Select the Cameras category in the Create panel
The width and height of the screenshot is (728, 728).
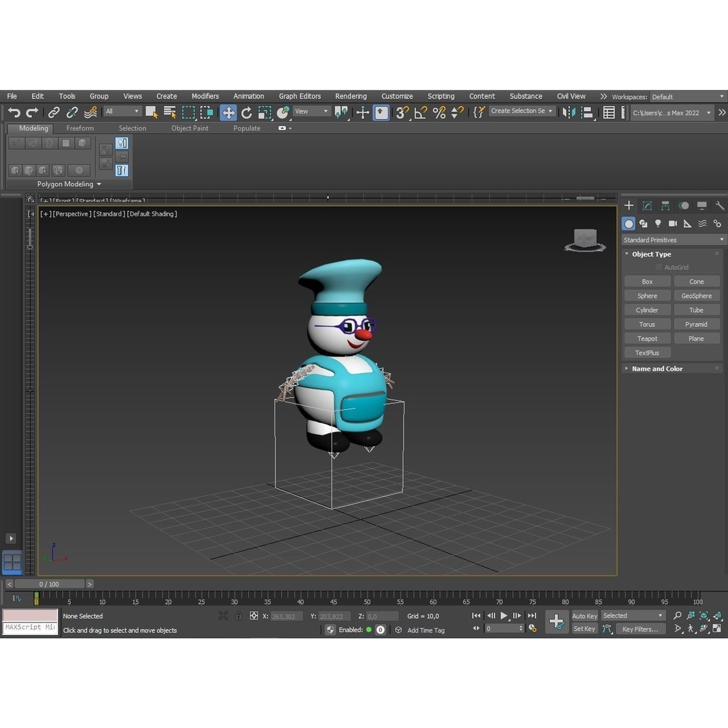672,223
